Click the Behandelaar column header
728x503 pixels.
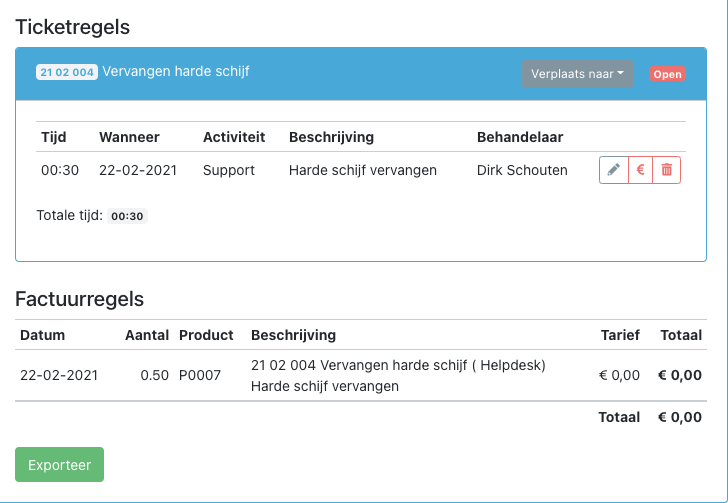coord(520,137)
